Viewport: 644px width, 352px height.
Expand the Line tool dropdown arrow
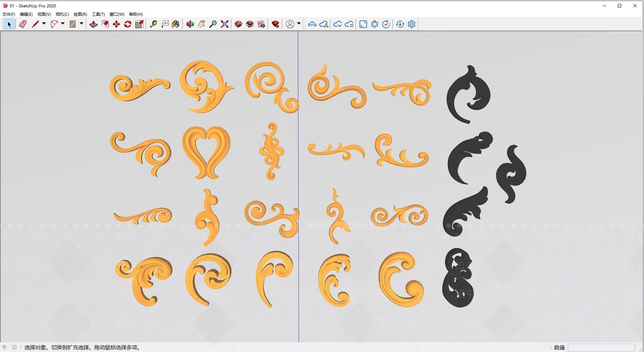tap(44, 24)
